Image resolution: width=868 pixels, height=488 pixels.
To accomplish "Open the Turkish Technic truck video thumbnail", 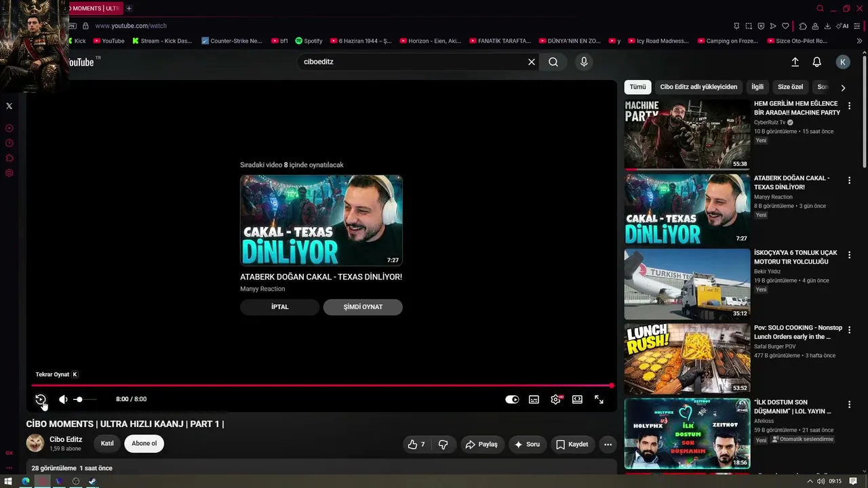I will (x=687, y=284).
